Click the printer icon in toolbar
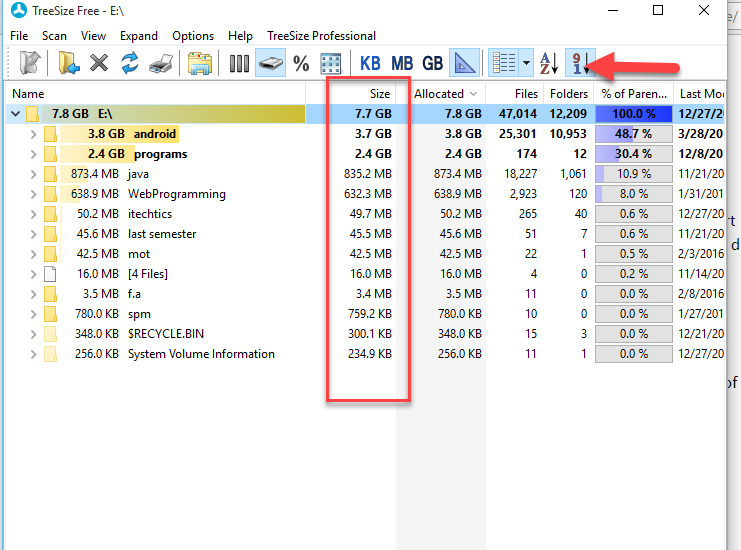 click(x=160, y=64)
